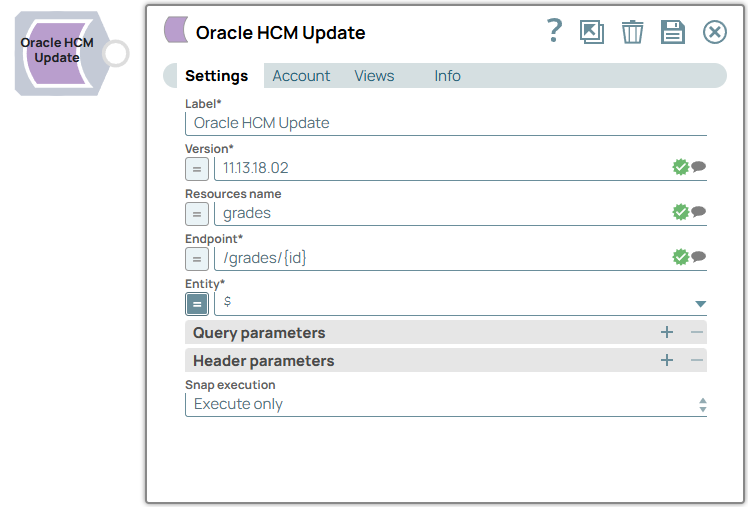
Task: Click the green validation check for Resources name
Action: [680, 212]
